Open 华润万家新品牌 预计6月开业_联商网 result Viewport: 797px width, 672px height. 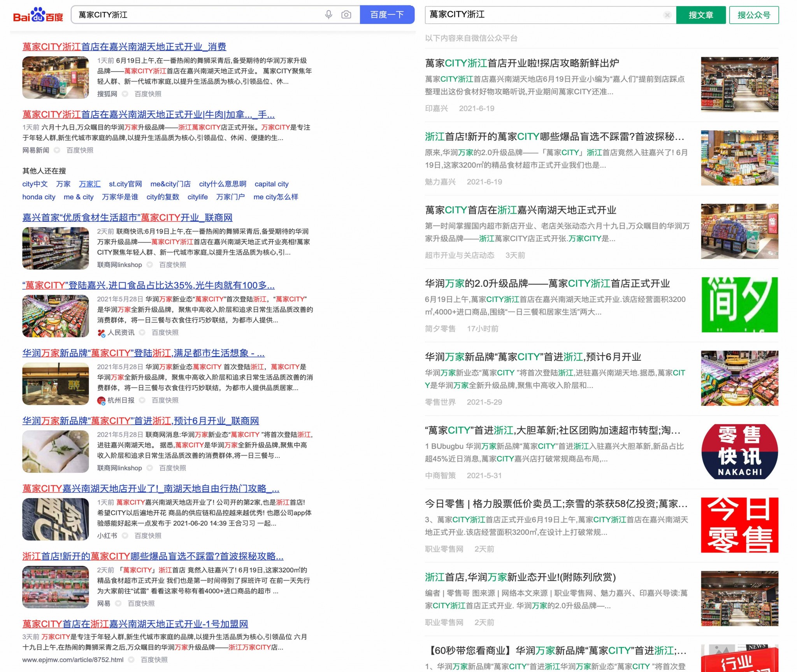coord(140,421)
